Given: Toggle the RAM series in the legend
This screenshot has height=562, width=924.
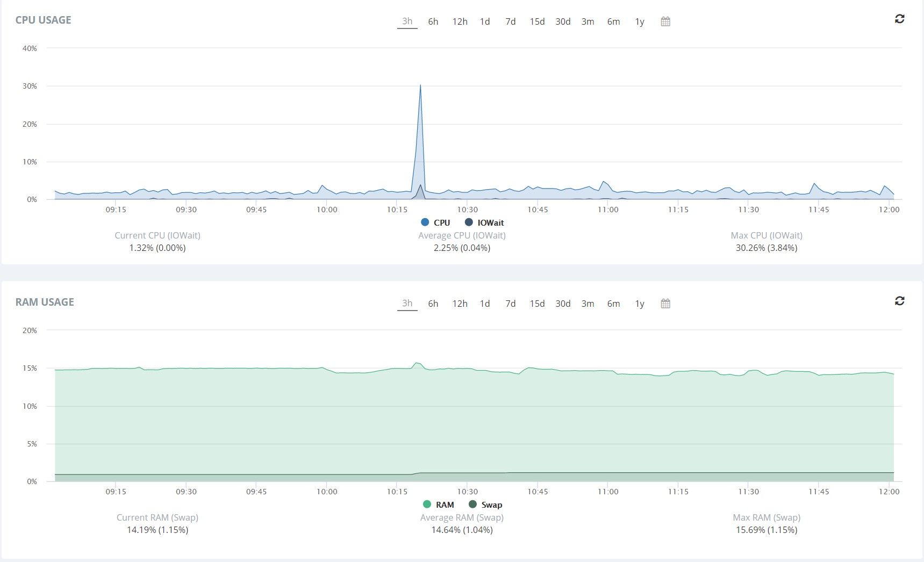Looking at the screenshot, I should point(439,505).
